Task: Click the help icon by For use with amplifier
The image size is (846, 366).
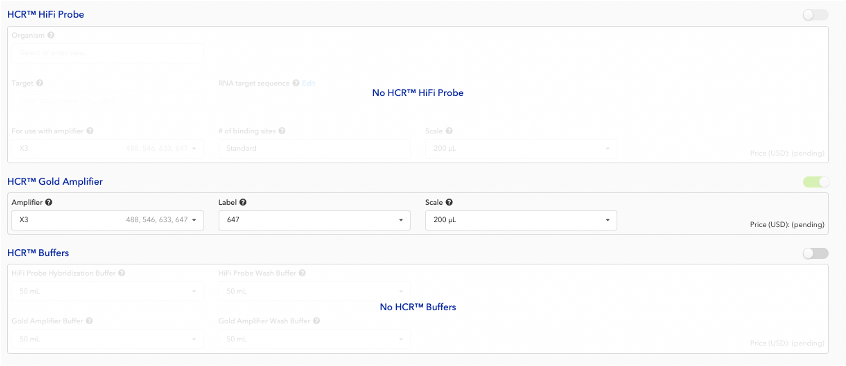Action: point(90,131)
